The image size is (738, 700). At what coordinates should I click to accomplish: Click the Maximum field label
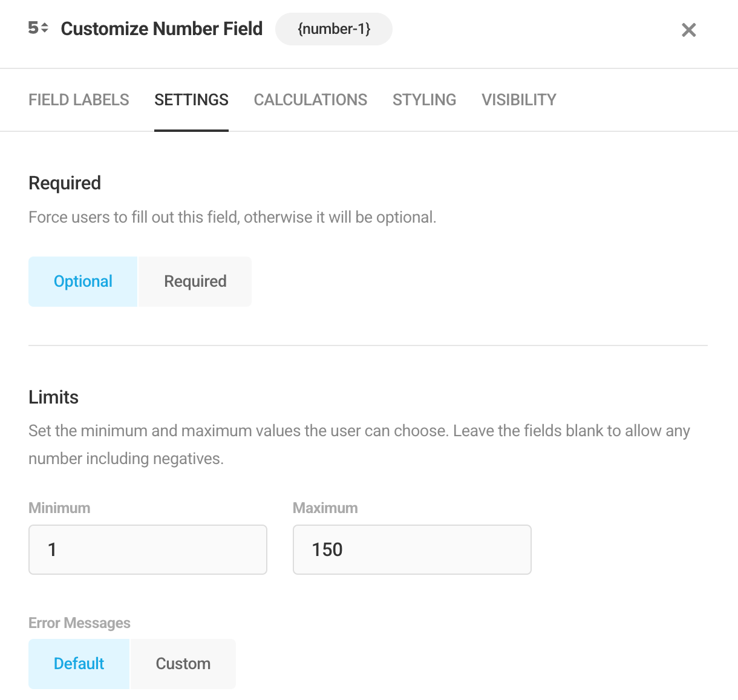pyautogui.click(x=325, y=508)
